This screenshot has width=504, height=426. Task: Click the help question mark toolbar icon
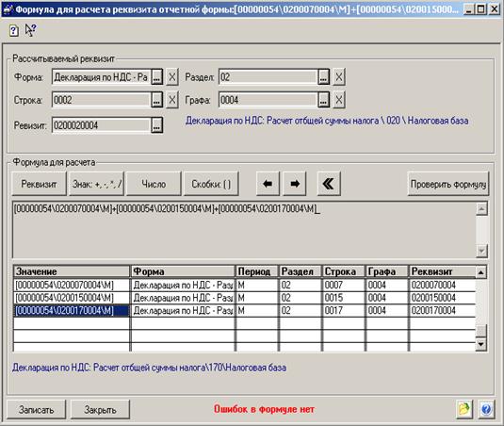(x=13, y=31)
